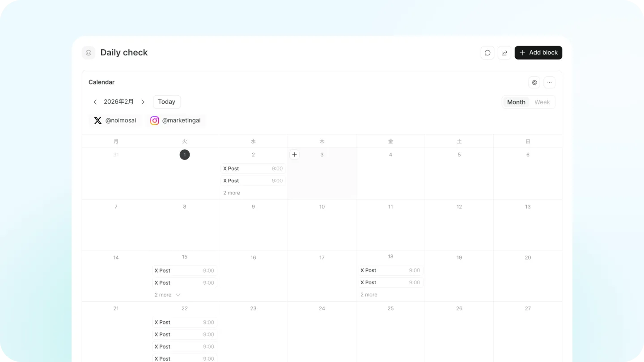Select date 13 in the calendar
644x362 pixels.
528,206
